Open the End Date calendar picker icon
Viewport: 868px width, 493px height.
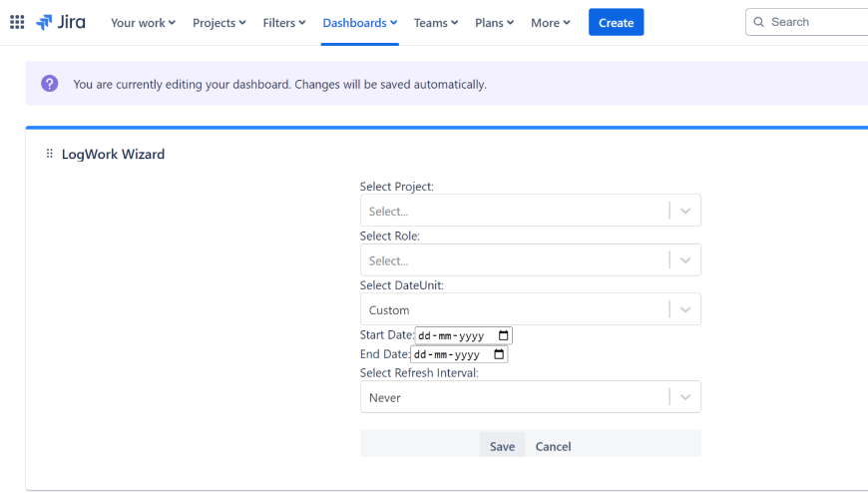coord(498,354)
